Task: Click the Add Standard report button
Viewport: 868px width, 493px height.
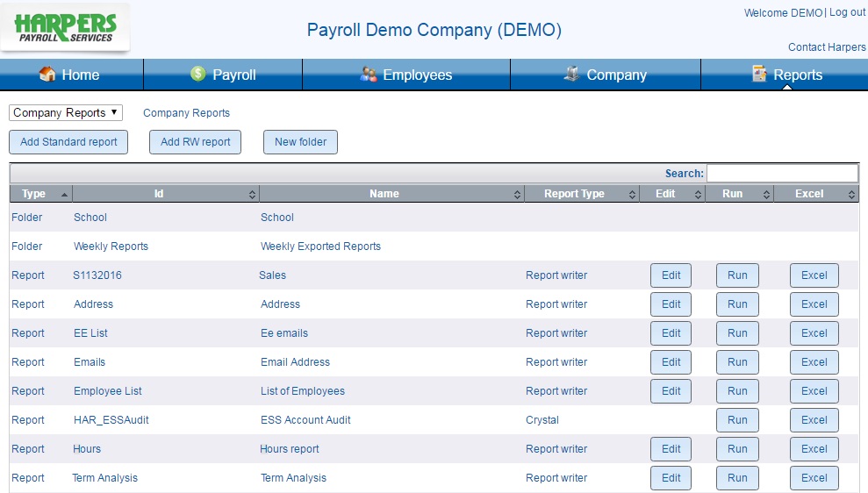Action: coord(68,142)
